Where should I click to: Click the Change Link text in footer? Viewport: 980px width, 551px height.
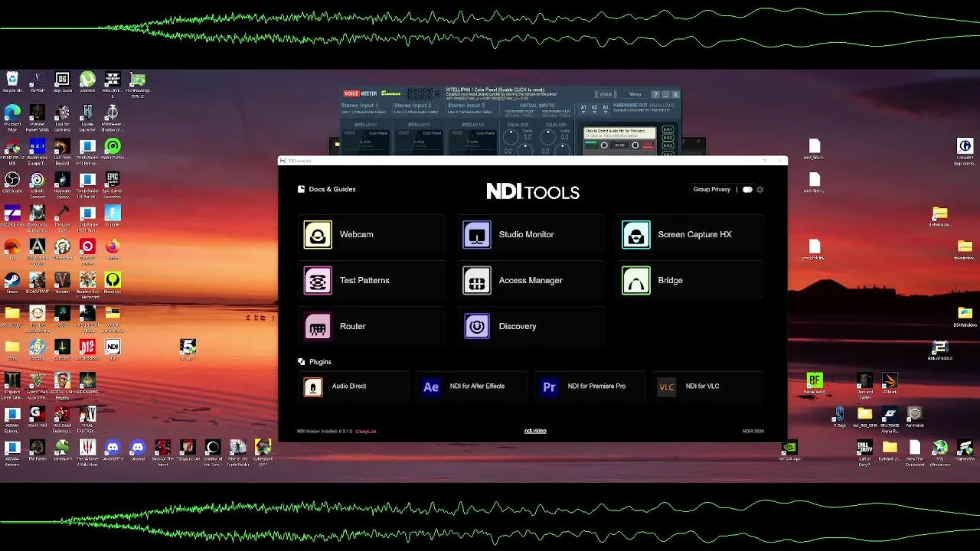point(365,431)
